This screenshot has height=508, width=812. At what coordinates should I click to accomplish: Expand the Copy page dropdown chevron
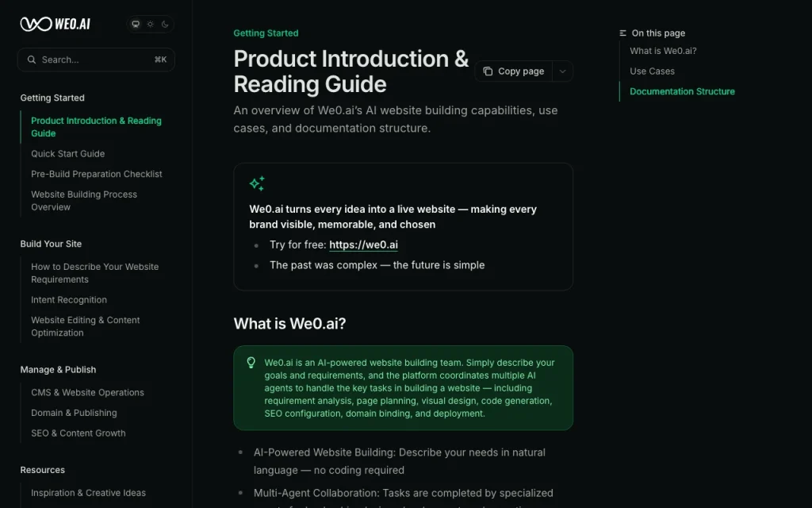[562, 71]
